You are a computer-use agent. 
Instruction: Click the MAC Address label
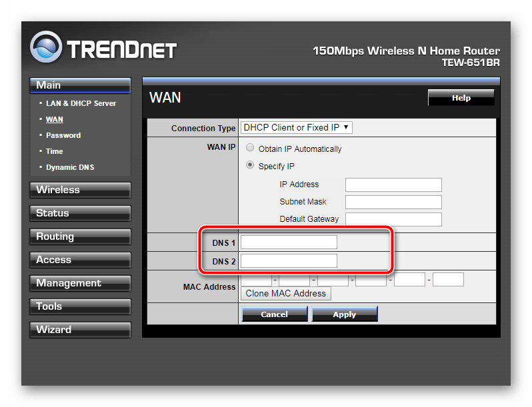209,287
